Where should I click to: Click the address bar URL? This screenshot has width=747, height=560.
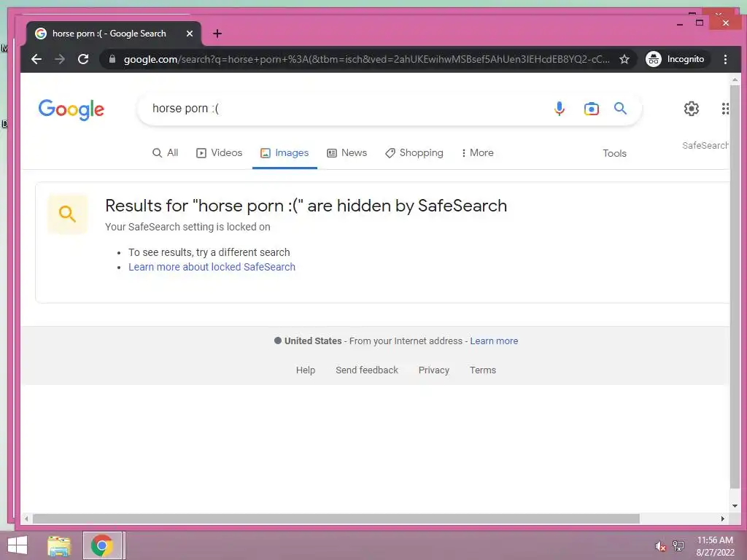pyautogui.click(x=367, y=59)
